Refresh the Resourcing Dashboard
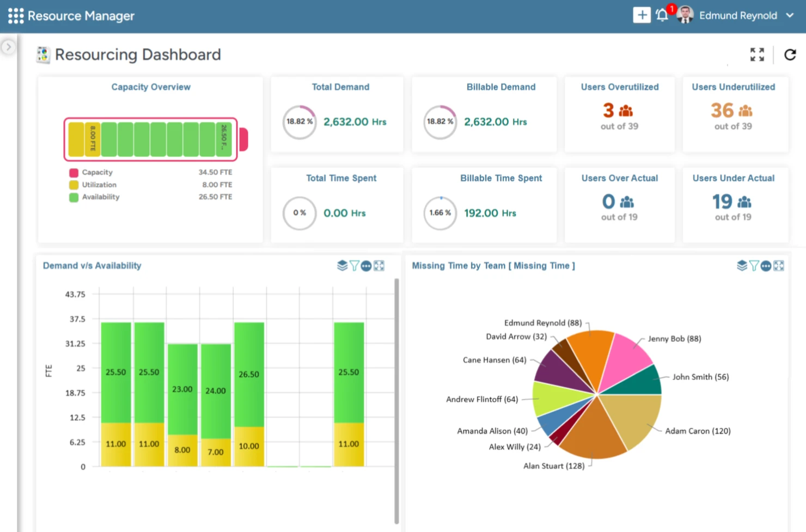 pos(790,54)
